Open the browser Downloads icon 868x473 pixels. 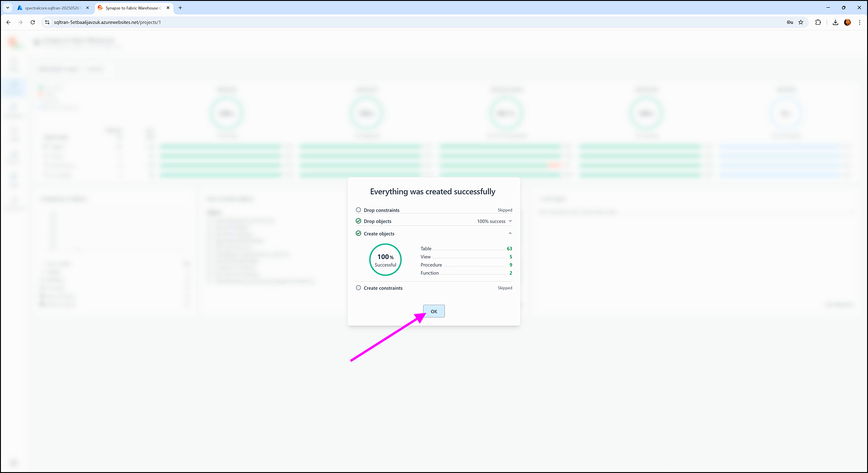(x=835, y=22)
